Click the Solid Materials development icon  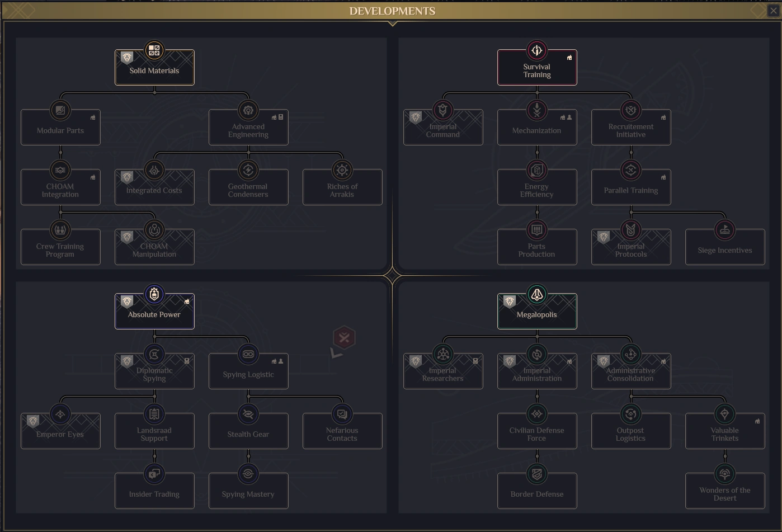(154, 50)
